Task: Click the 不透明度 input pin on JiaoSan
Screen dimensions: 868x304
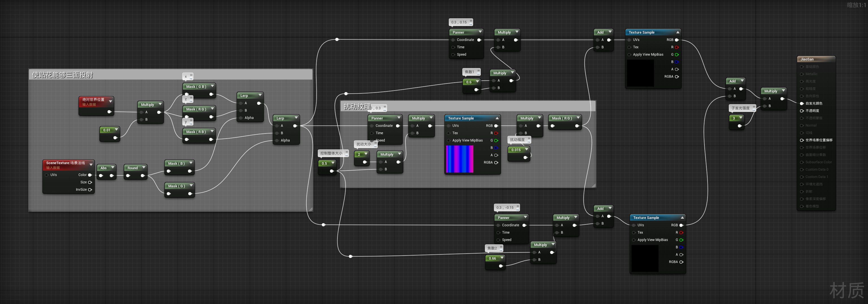Action: click(802, 111)
